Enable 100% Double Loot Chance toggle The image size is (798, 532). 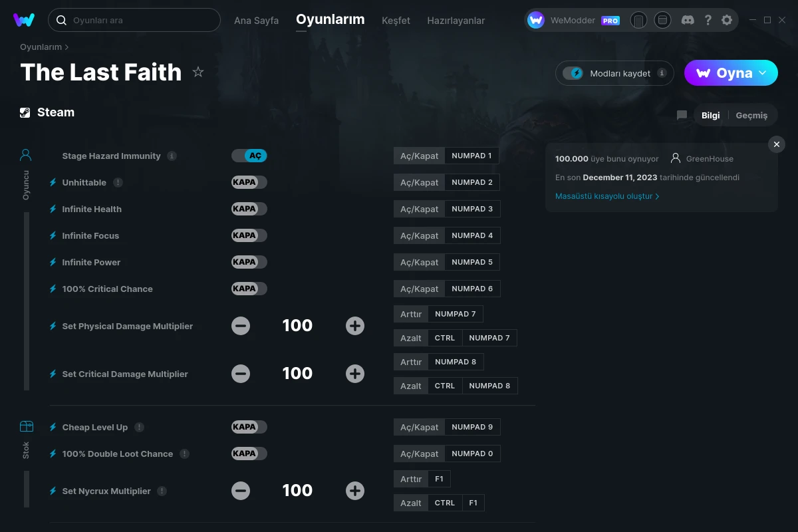(249, 454)
